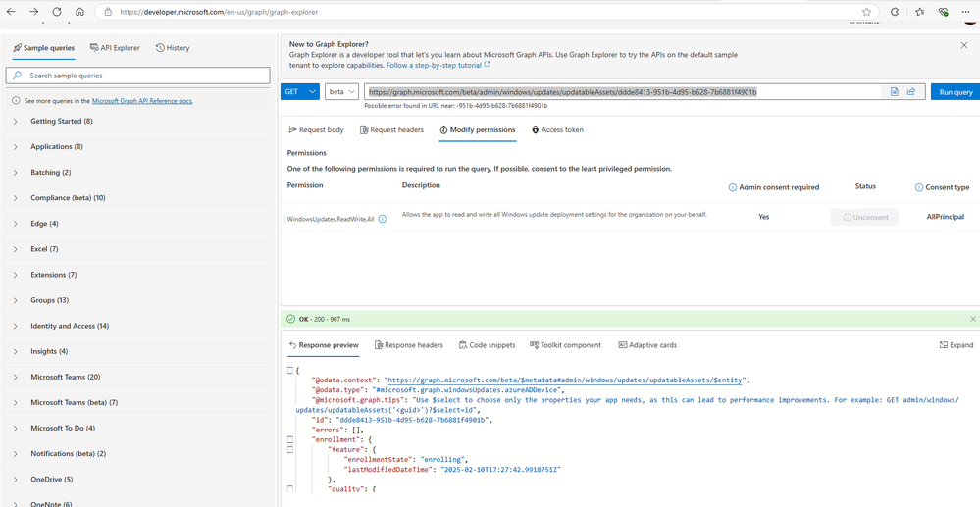
Task: Click the lock icon in the address bar
Action: click(108, 12)
